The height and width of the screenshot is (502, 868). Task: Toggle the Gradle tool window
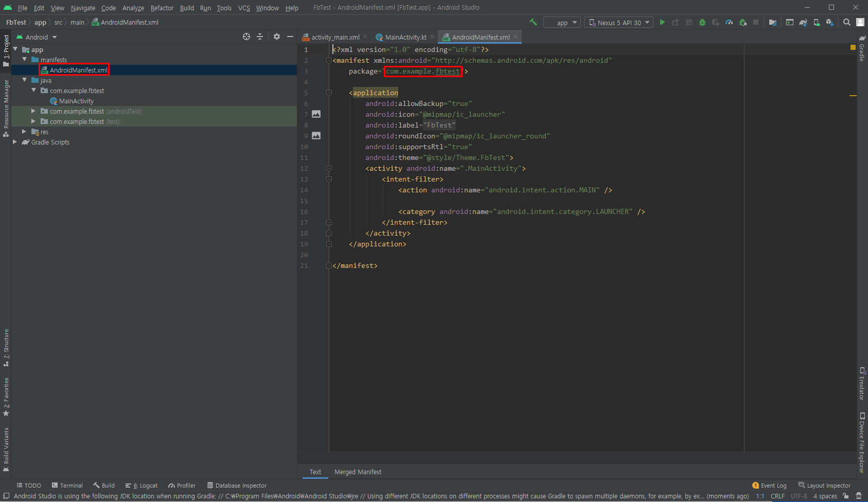(x=862, y=48)
